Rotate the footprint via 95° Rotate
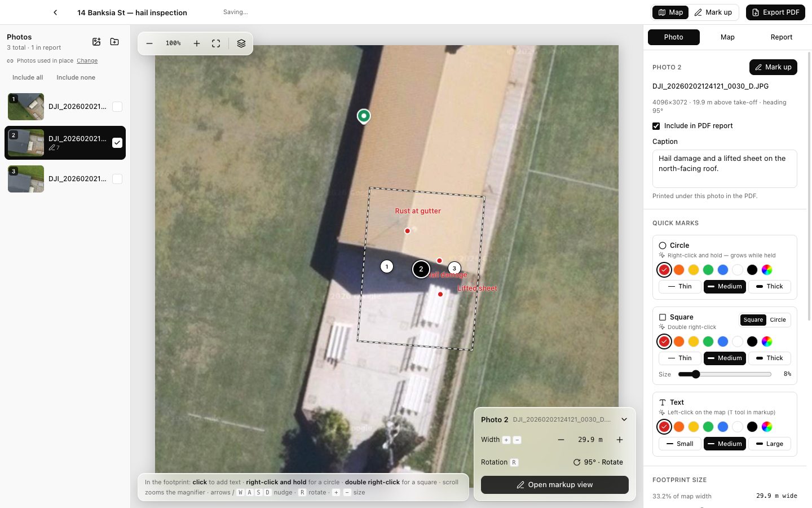This screenshot has width=812, height=508. [x=598, y=462]
